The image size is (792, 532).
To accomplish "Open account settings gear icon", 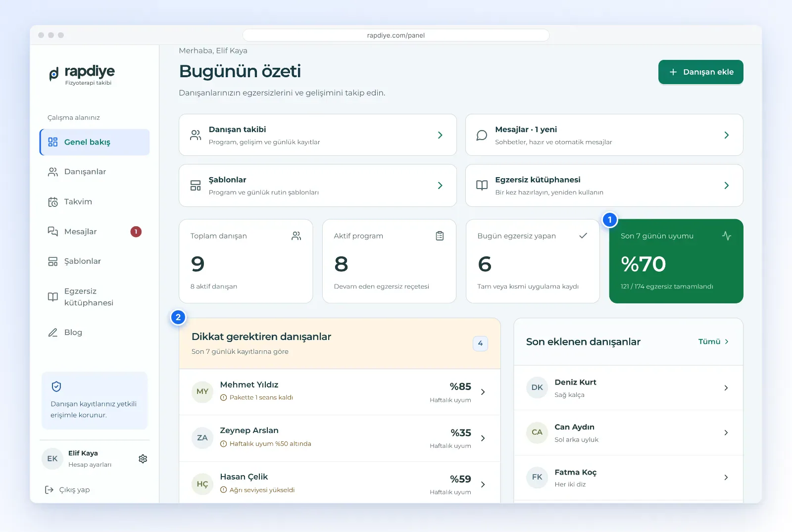I will (143, 459).
